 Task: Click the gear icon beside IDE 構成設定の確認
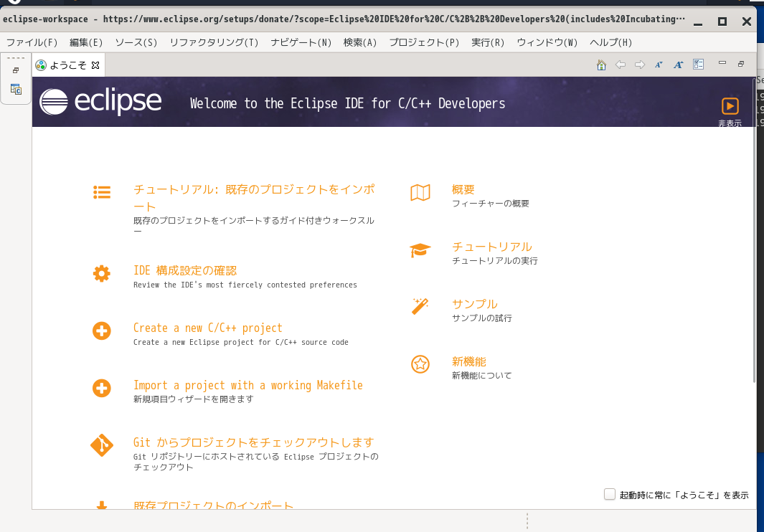(102, 274)
